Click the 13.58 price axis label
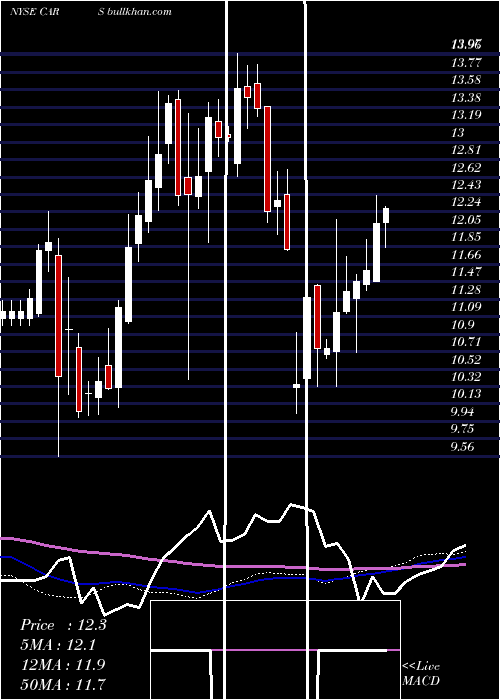The height and width of the screenshot is (700, 500). tap(466, 80)
